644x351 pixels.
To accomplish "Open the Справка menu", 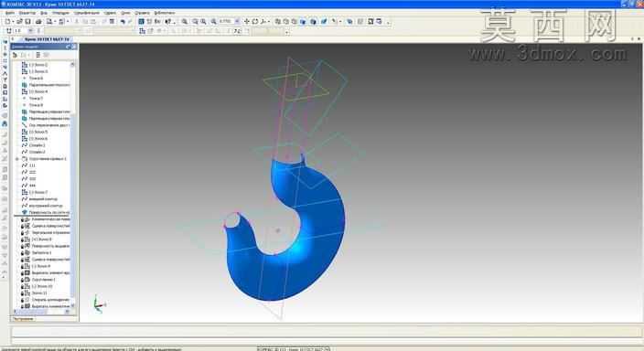I will pyautogui.click(x=142, y=13).
